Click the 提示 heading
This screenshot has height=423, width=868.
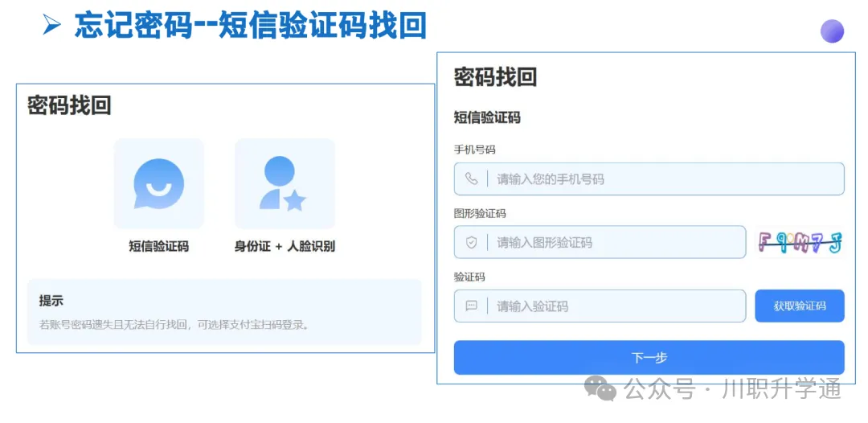pos(51,301)
